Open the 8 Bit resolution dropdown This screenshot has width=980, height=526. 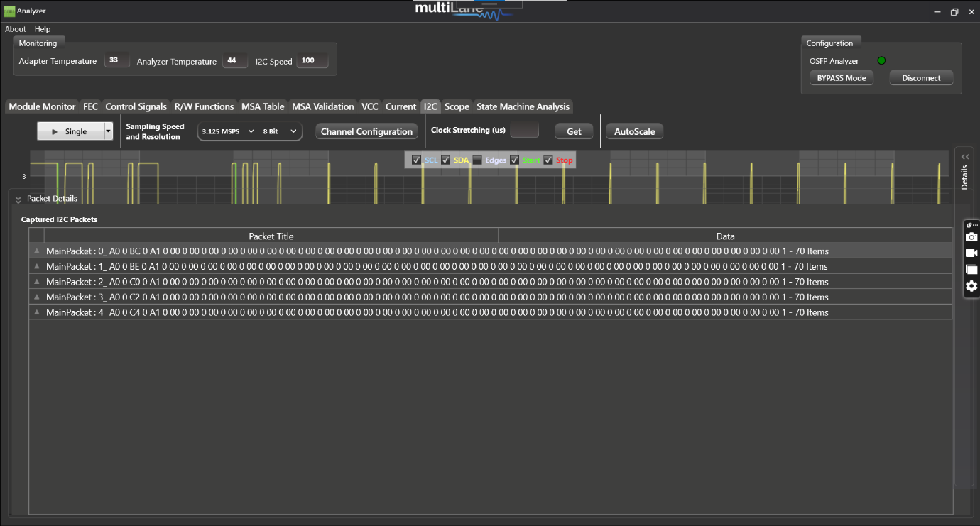click(x=281, y=132)
